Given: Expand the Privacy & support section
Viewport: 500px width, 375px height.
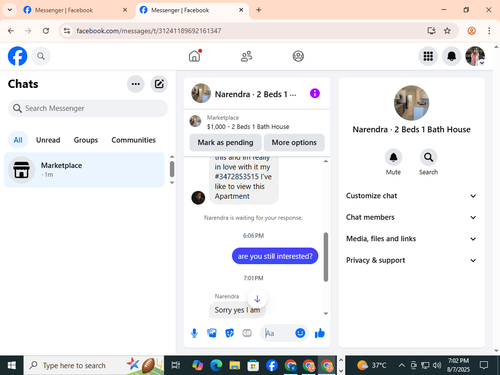Looking at the screenshot, I should pyautogui.click(x=411, y=260).
